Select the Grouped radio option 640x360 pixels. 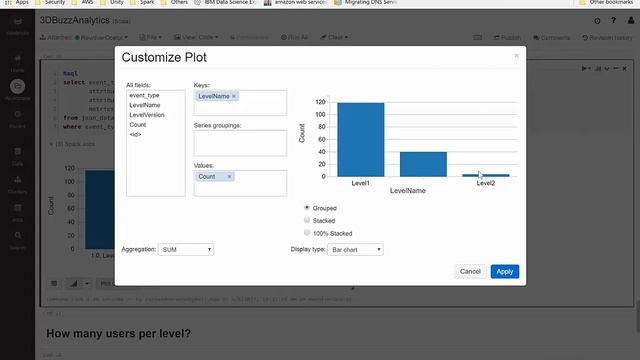[x=307, y=208]
